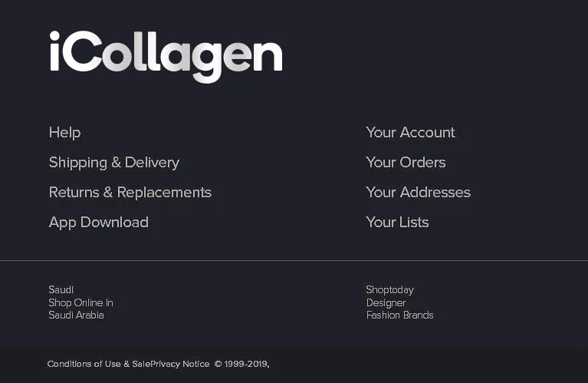Click the Designer footer link
This screenshot has width=588, height=383.
point(386,303)
